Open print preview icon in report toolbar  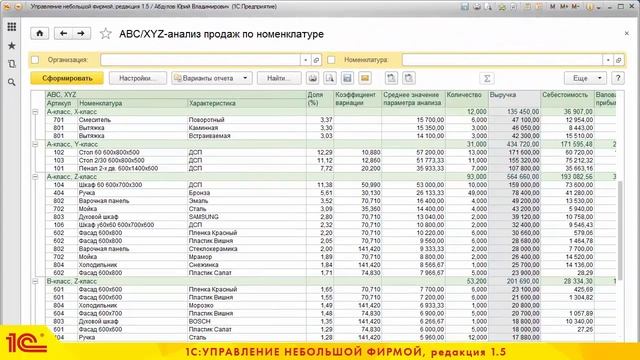pos(330,78)
